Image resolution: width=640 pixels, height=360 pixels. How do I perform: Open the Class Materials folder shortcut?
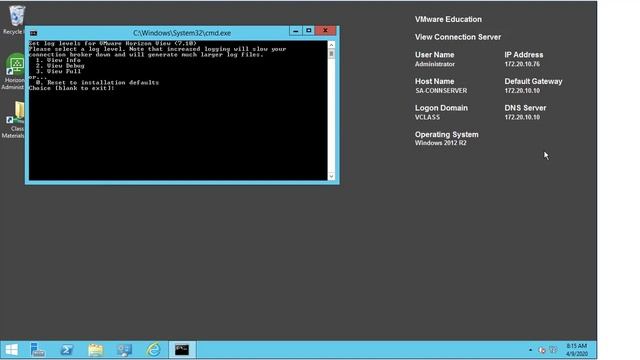13,120
